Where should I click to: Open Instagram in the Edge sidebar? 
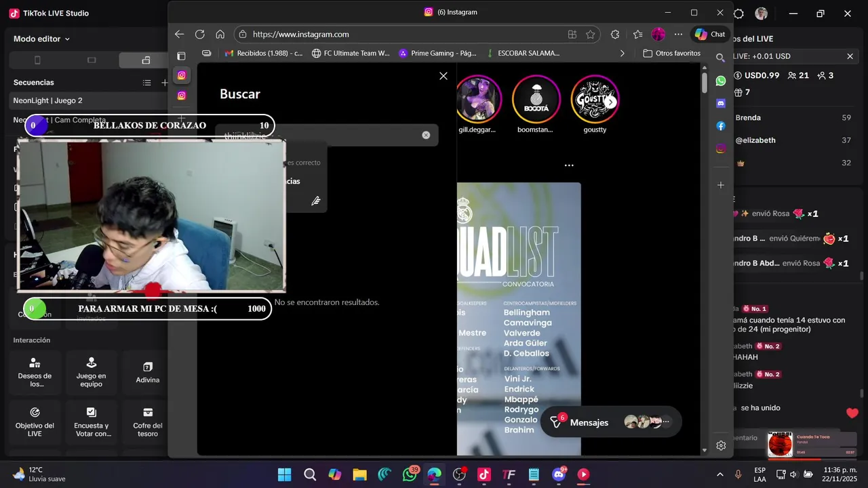click(x=721, y=148)
